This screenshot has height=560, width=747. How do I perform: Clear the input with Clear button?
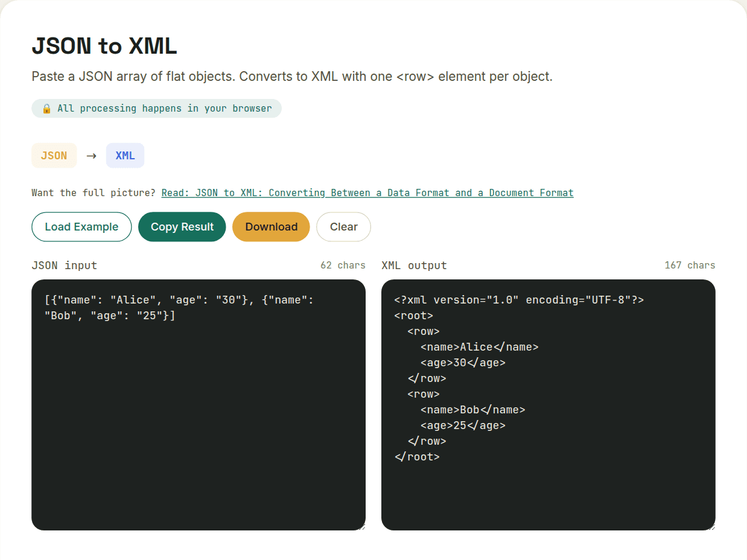[x=343, y=227]
